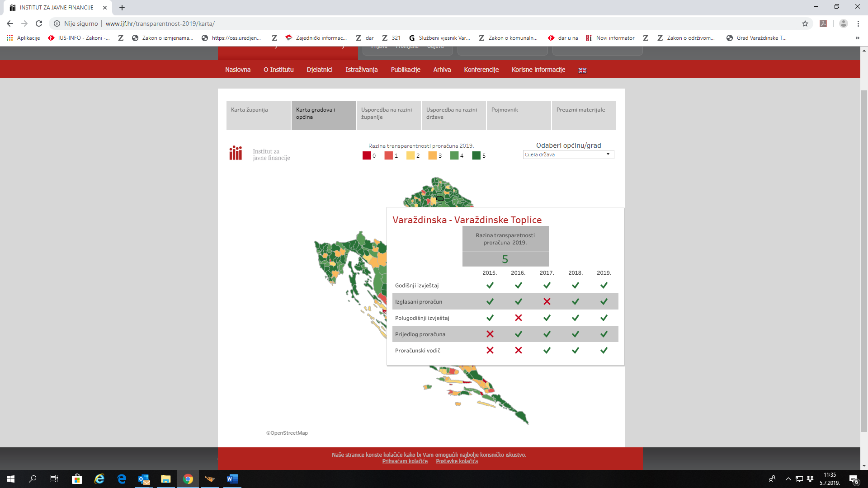Open the Odaberi općinu/grad dropdown
Image resolution: width=868 pixels, height=488 pixels.
[x=568, y=155]
